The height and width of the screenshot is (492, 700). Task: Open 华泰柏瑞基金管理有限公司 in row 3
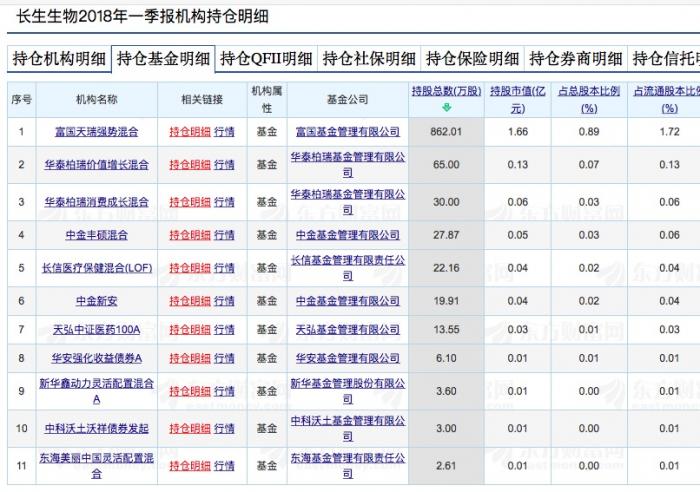(x=348, y=202)
